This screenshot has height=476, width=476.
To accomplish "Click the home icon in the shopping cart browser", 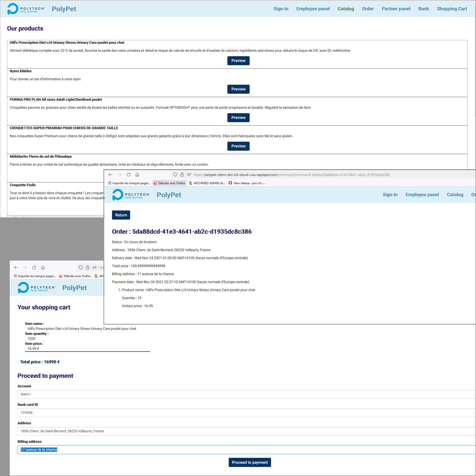I will click(43, 268).
